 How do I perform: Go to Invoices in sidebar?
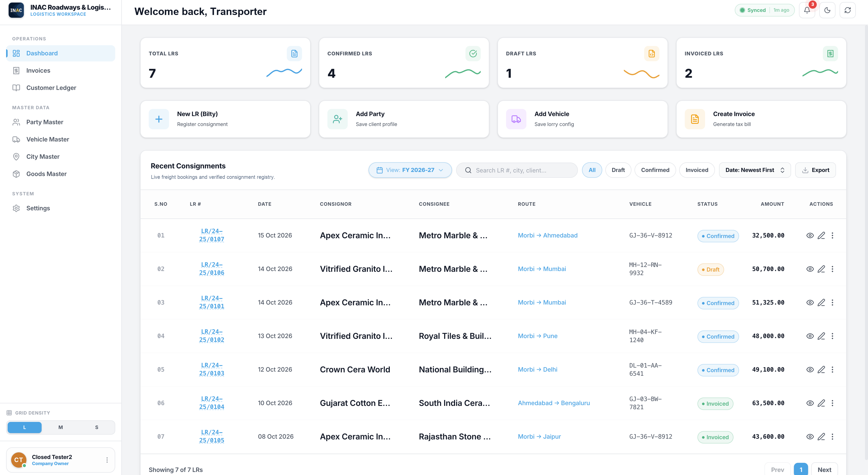coord(61,70)
